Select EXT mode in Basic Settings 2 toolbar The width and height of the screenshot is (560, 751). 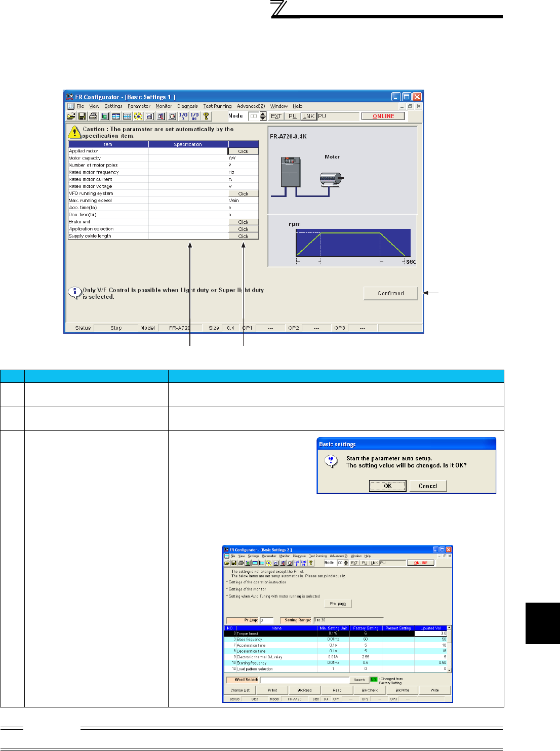pyautogui.click(x=354, y=563)
